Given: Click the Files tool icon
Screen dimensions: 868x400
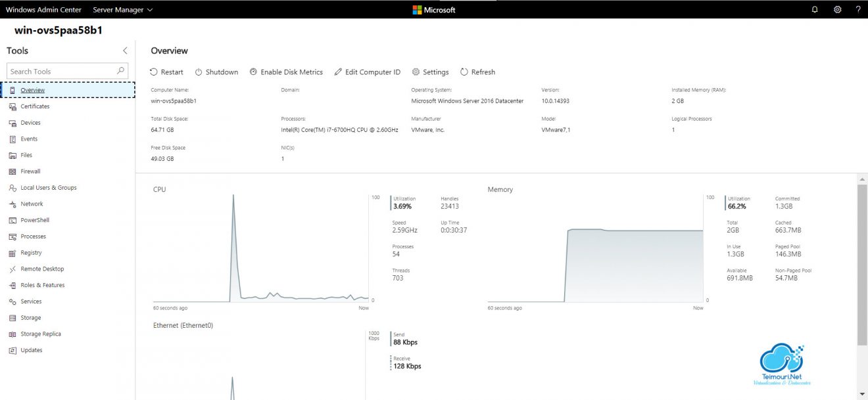Looking at the screenshot, I should (12, 155).
